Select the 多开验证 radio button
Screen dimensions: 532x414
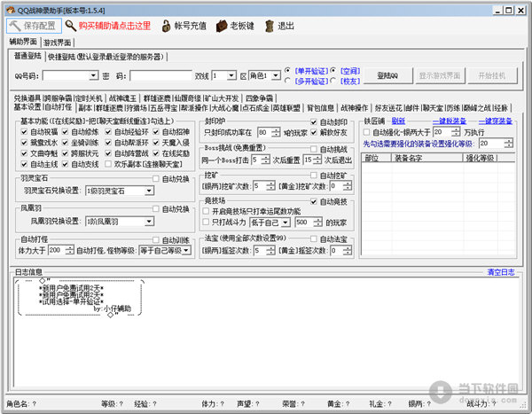pos(287,81)
